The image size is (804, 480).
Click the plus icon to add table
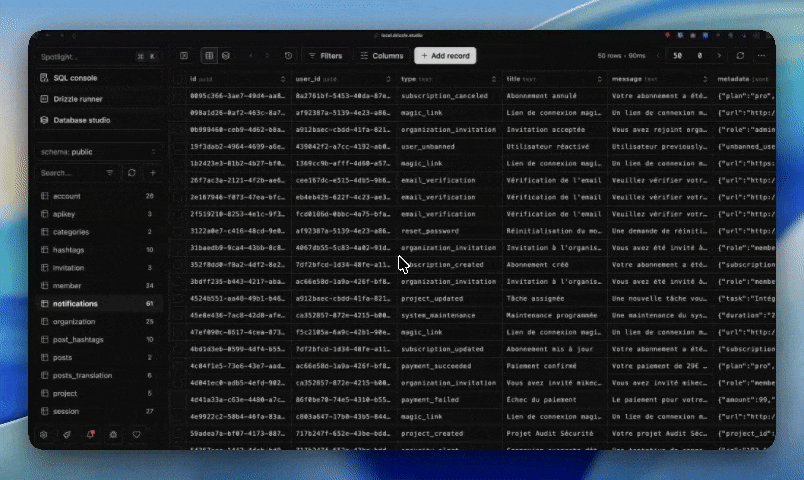(x=153, y=173)
